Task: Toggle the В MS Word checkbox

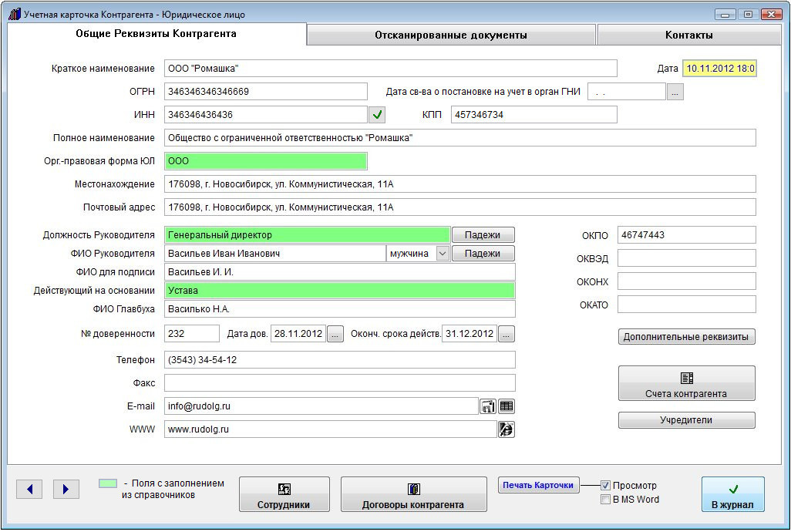Action: [x=605, y=500]
